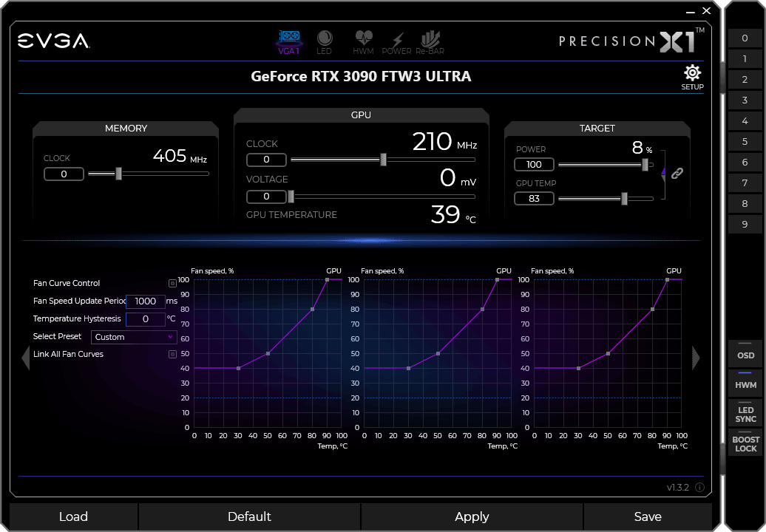The width and height of the screenshot is (766, 532).
Task: Select profile slot 7
Action: point(745,183)
